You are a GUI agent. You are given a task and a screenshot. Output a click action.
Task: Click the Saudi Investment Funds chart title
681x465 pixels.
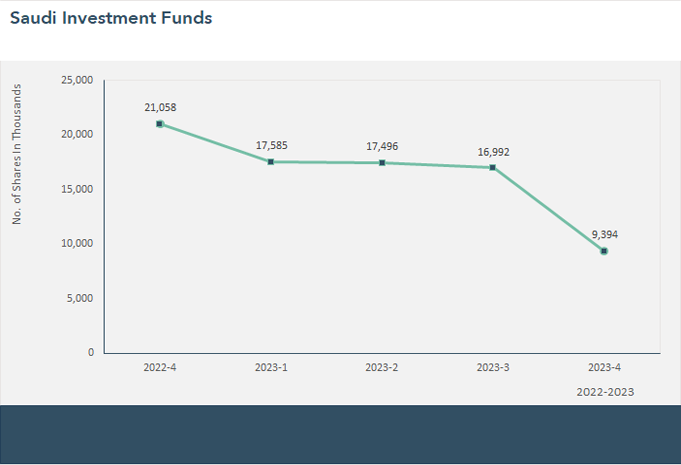pos(111,18)
